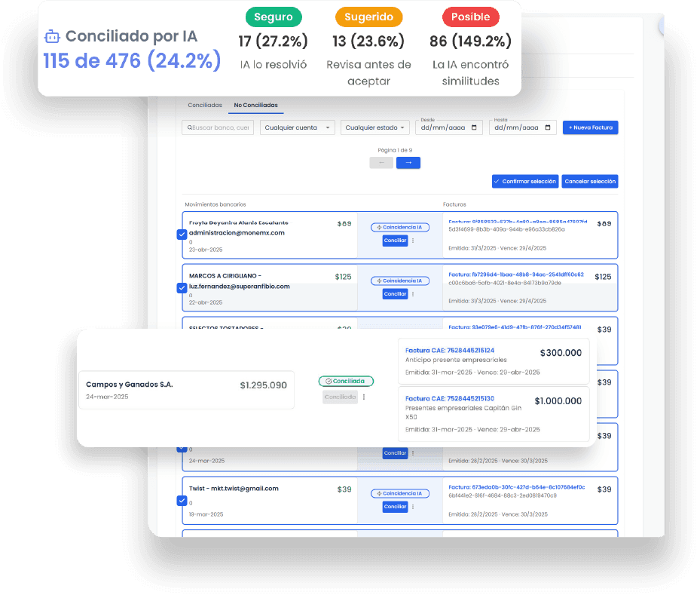The width and height of the screenshot is (700, 595).
Task: Open three-dot menu in the Twist row
Action: pos(413,507)
